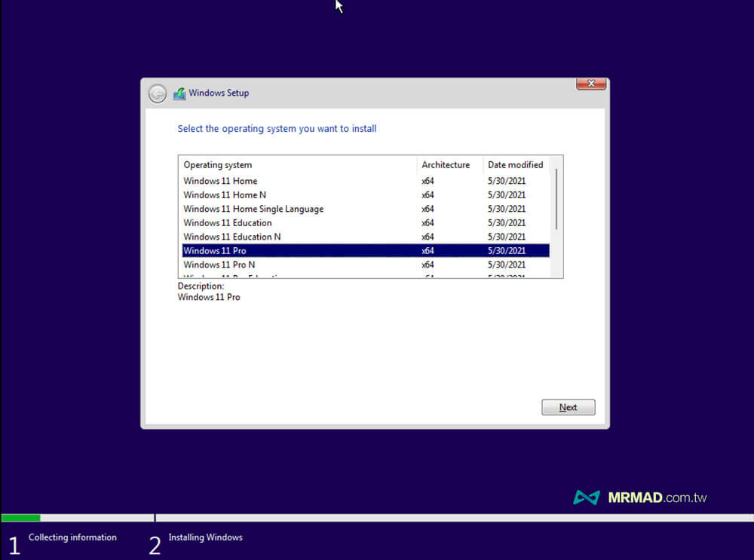Click 5/30/2021 date in Education N row
754x560 pixels.
click(x=507, y=237)
